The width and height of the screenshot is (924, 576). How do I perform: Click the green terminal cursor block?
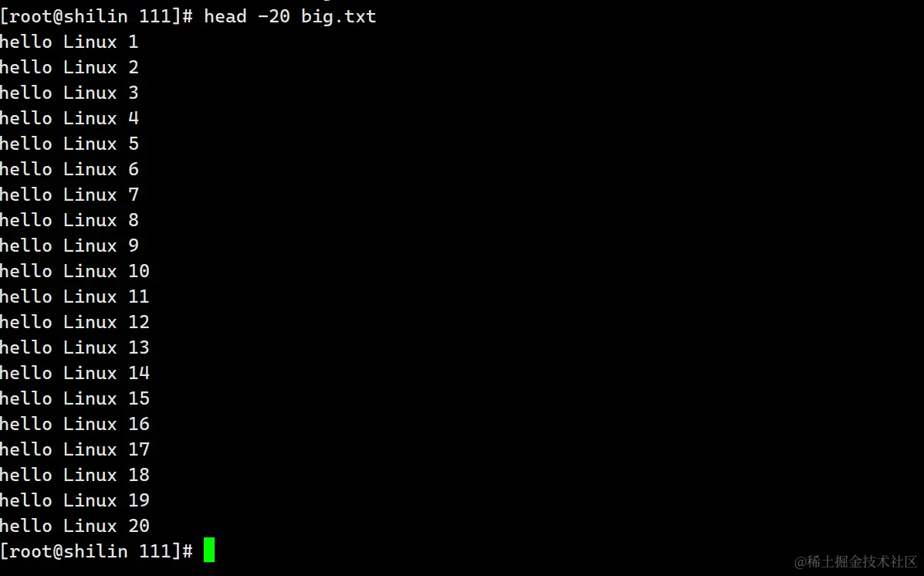(x=209, y=550)
